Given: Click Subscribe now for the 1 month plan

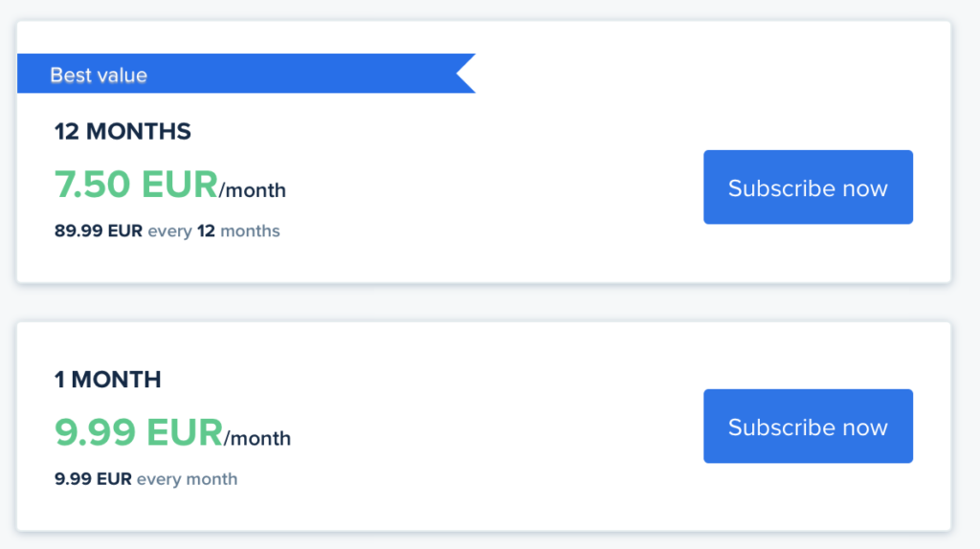Looking at the screenshot, I should (x=808, y=427).
